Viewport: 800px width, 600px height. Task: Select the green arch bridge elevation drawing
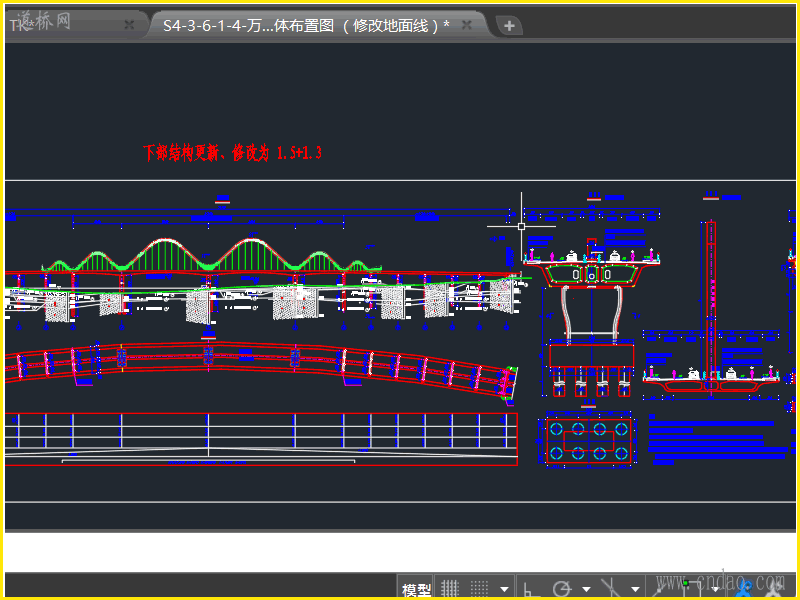click(x=211, y=254)
